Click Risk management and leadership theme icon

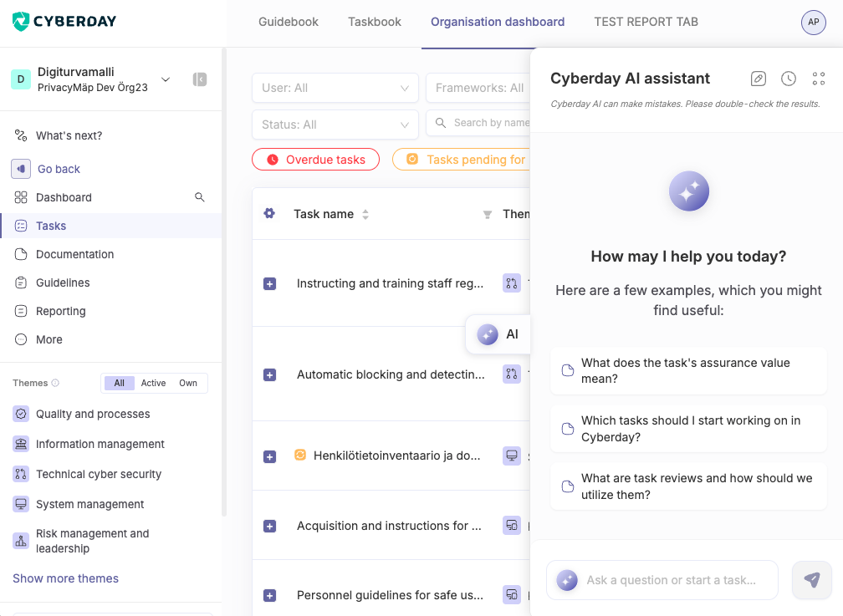pyautogui.click(x=21, y=541)
